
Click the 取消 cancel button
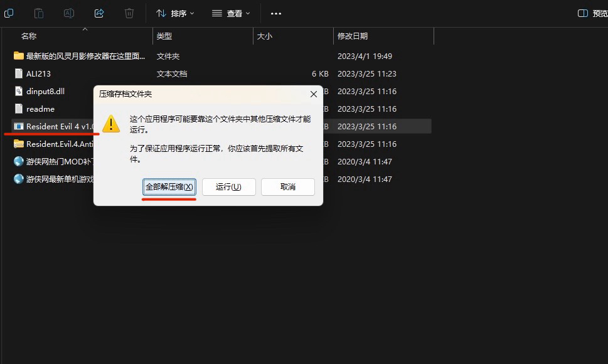click(288, 187)
